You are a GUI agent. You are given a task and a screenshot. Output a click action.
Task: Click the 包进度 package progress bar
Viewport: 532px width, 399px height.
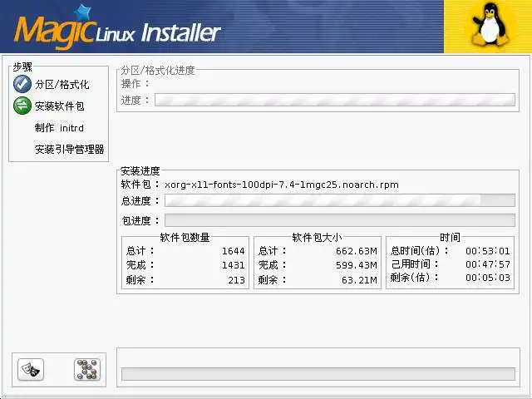340,220
